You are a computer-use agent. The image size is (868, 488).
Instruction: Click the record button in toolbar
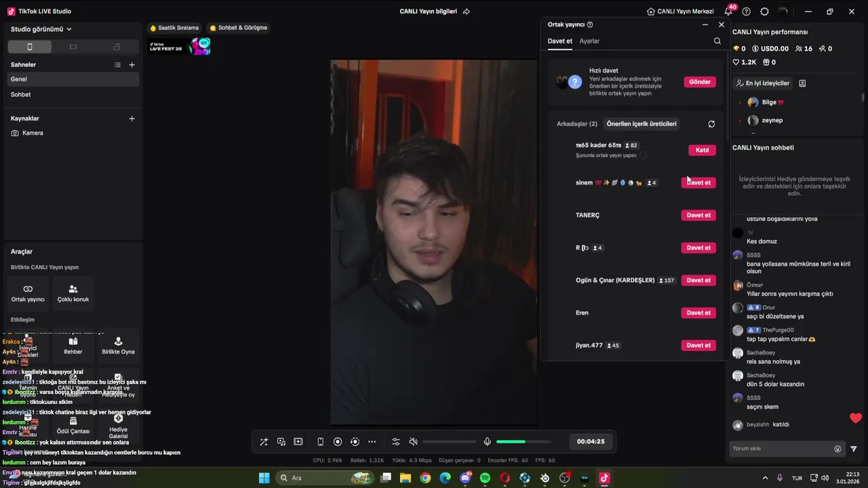coord(338,442)
